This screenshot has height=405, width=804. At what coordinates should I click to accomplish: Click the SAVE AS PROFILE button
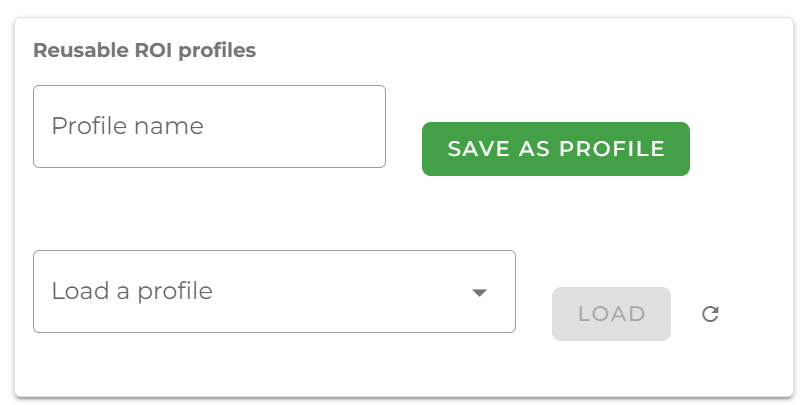pos(555,149)
